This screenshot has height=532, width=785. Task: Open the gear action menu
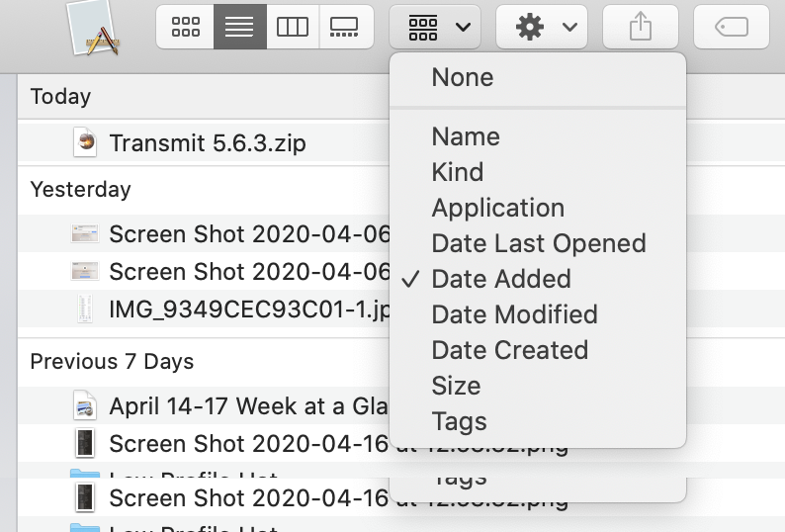click(542, 27)
